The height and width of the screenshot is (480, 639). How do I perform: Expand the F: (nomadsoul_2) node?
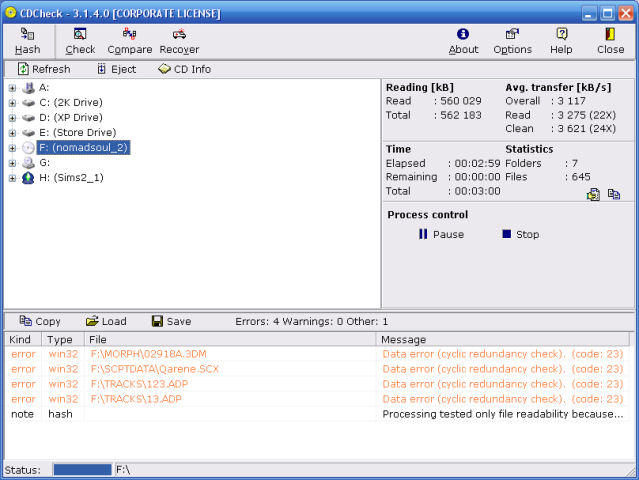point(12,148)
